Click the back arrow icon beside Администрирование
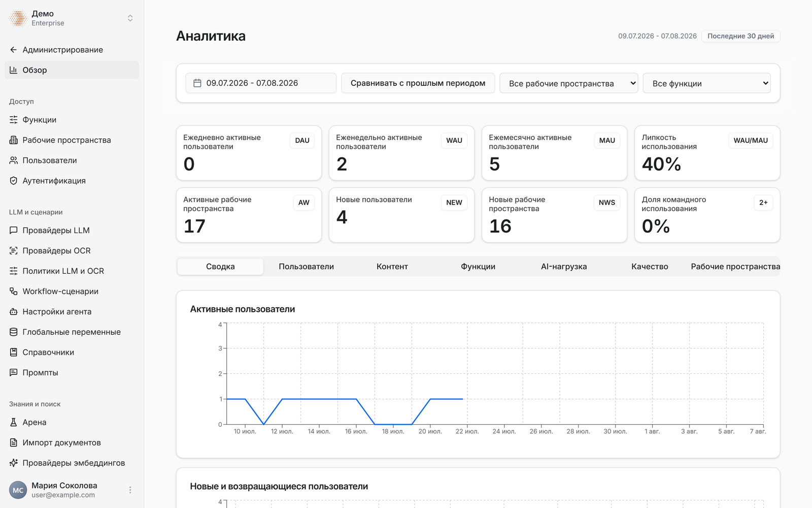 tap(14, 50)
